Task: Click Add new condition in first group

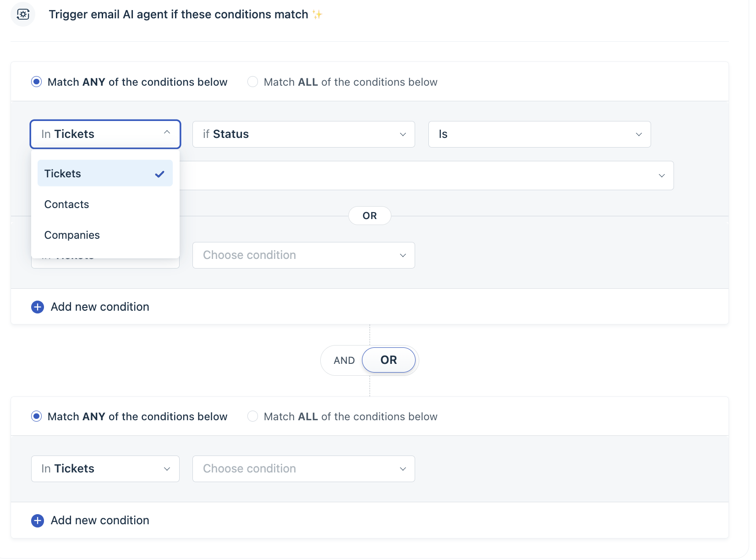Action: tap(100, 307)
